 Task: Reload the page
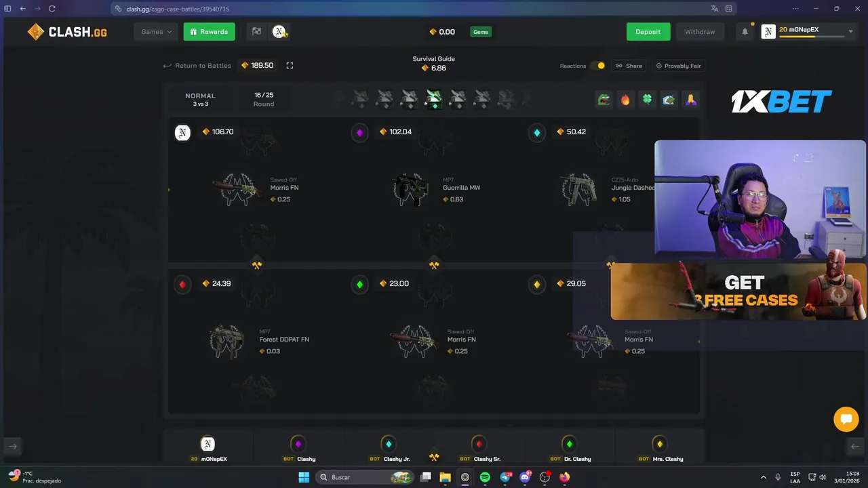click(52, 9)
